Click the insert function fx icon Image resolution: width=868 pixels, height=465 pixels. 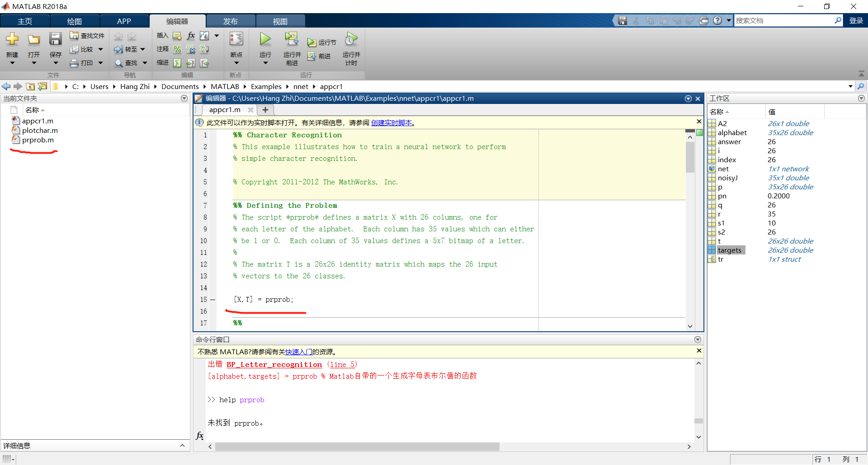191,36
